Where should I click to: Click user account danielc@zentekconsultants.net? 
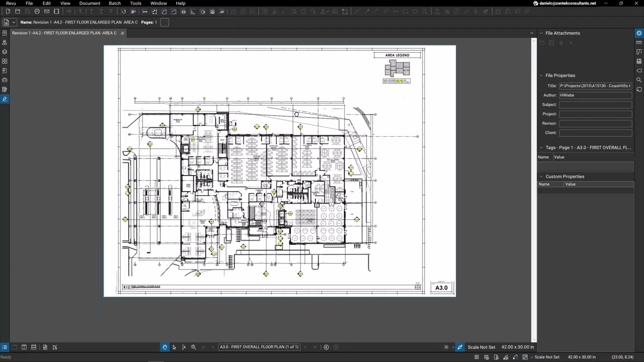click(x=565, y=4)
